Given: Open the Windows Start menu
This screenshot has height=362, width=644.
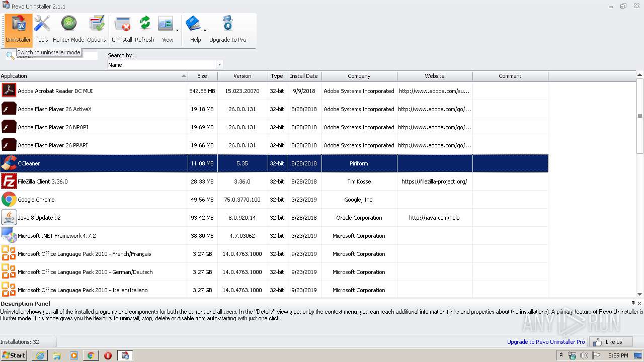Looking at the screenshot, I should [x=14, y=355].
